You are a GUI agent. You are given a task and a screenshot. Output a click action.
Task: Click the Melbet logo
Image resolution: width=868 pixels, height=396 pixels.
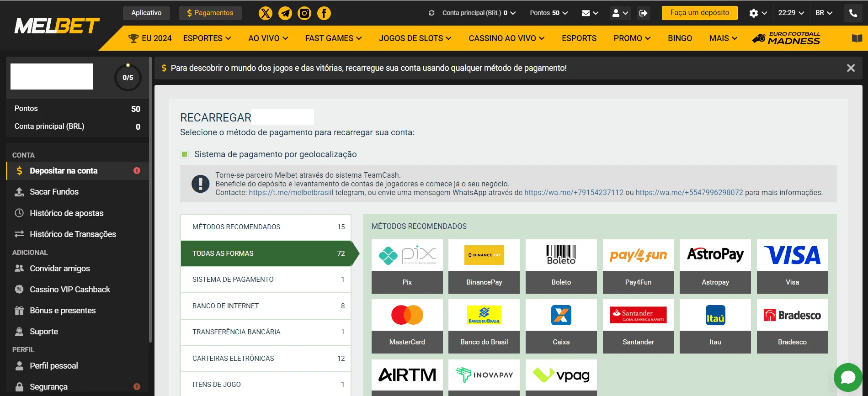[57, 26]
